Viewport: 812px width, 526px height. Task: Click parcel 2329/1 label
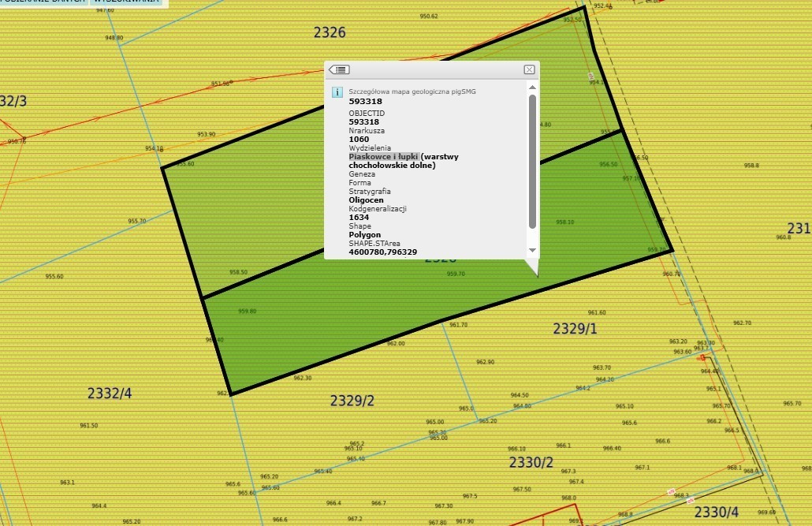pos(575,328)
